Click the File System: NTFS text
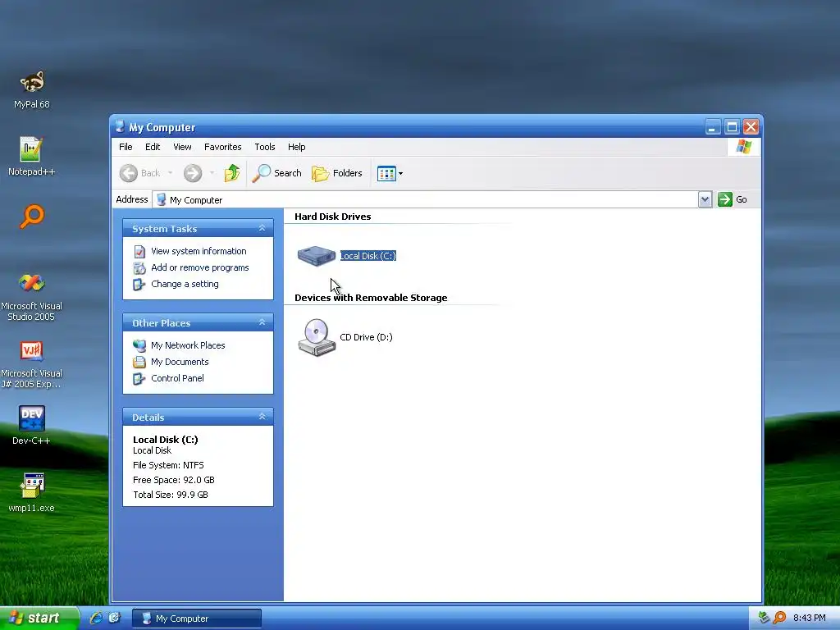Viewport: 840px width, 630px height. pyautogui.click(x=168, y=466)
